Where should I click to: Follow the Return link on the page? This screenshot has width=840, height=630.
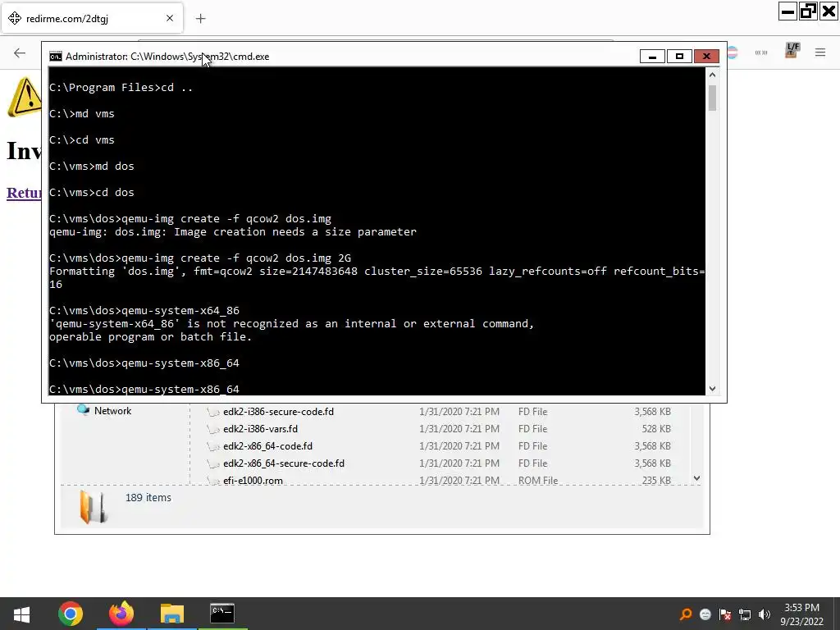[x=24, y=193]
